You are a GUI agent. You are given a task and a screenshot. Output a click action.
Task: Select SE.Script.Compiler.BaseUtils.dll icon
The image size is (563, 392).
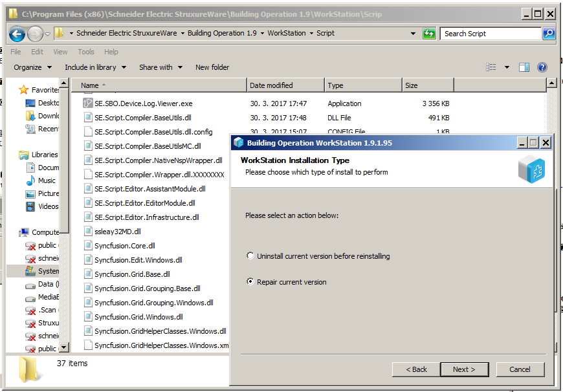(88, 117)
